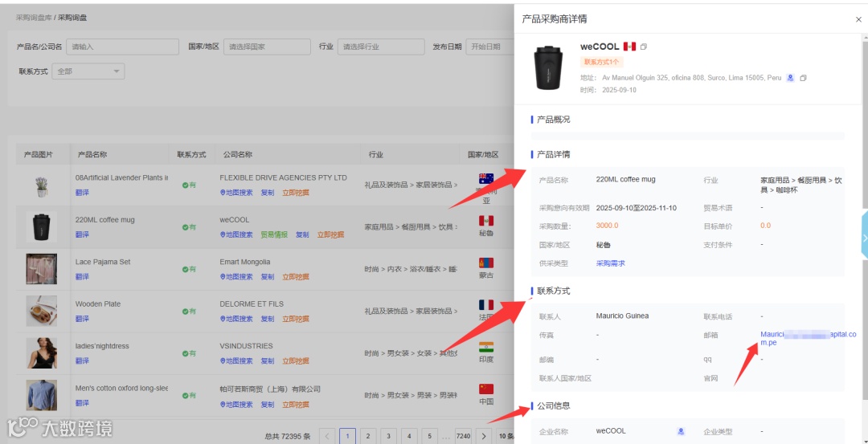Go to the next page with the right arrow
868x444 pixels.
pos(484,436)
